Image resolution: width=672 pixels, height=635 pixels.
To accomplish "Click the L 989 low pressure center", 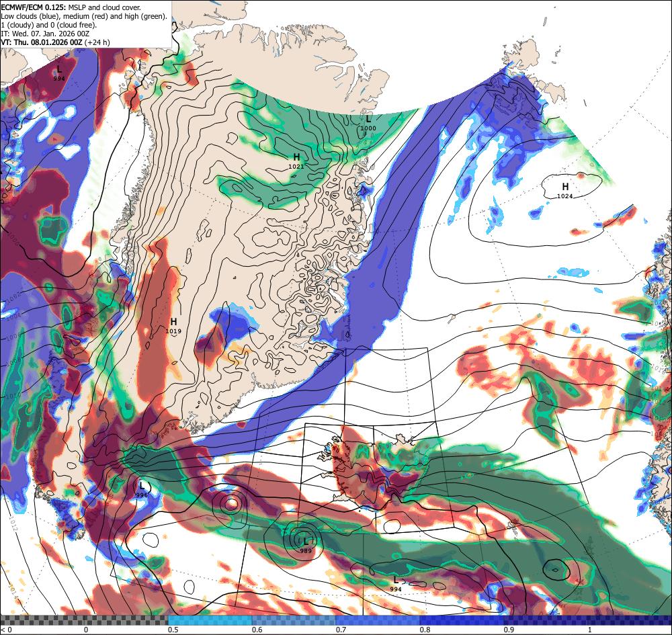I will coord(305,546).
